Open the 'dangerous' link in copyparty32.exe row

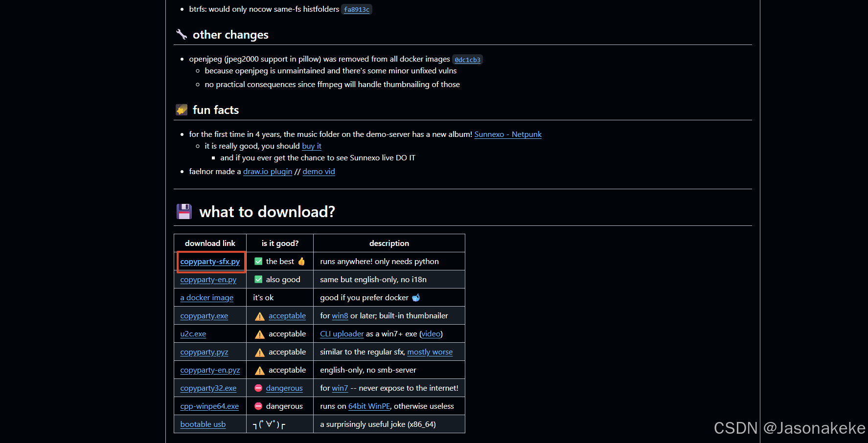click(x=284, y=388)
